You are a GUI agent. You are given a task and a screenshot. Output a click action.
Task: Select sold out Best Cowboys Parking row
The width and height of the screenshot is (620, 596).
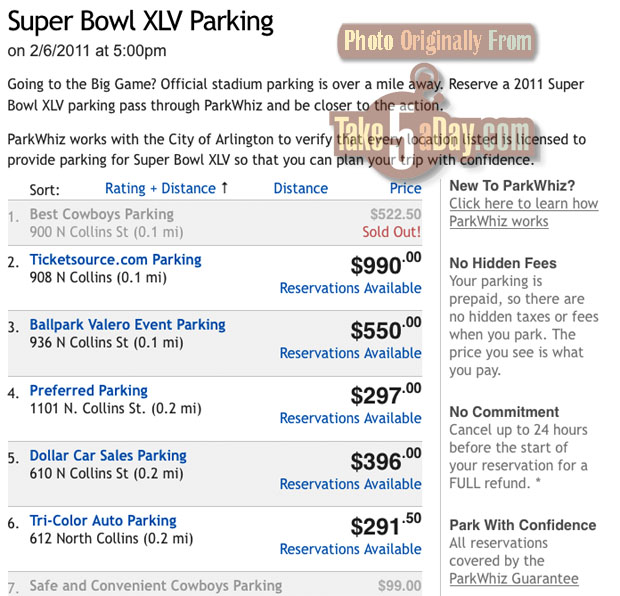[x=215, y=223]
